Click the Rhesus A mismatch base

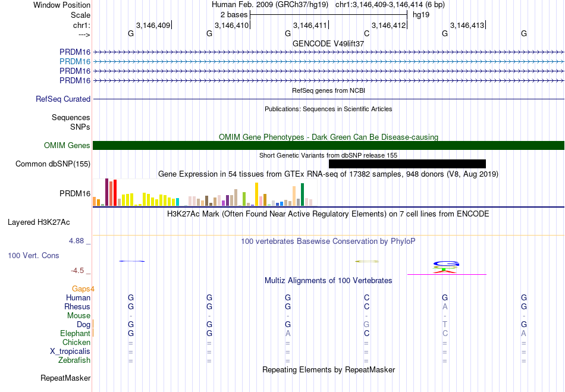coord(445,306)
